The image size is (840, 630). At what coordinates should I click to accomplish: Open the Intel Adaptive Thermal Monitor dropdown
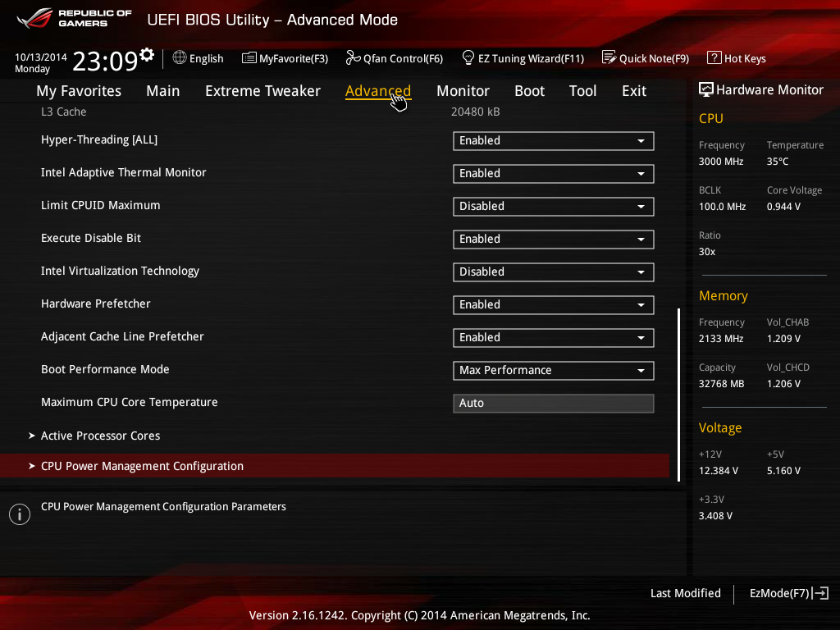click(554, 174)
